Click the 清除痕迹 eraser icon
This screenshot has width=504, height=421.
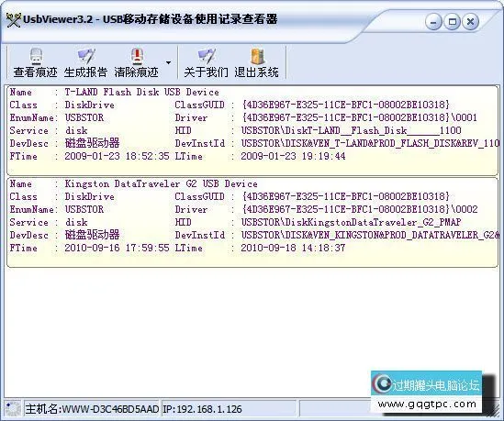coord(137,56)
